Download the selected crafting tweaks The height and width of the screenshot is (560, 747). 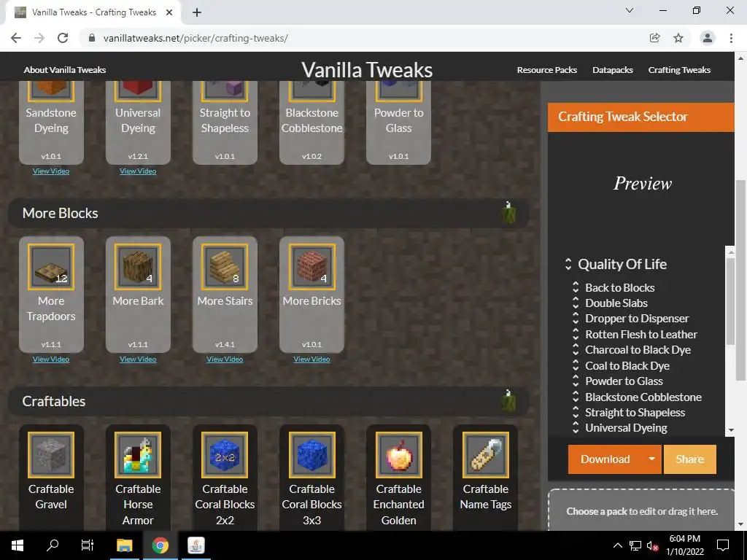(605, 459)
